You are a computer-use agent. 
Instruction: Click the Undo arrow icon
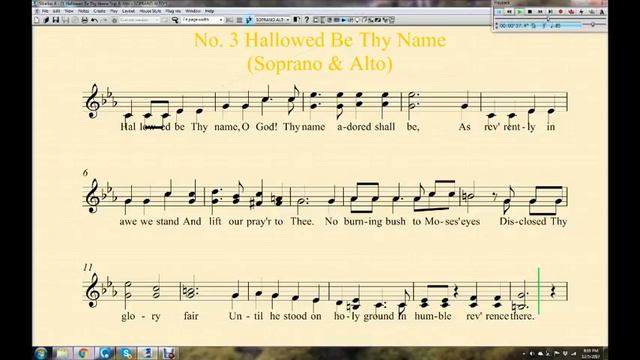click(x=94, y=20)
